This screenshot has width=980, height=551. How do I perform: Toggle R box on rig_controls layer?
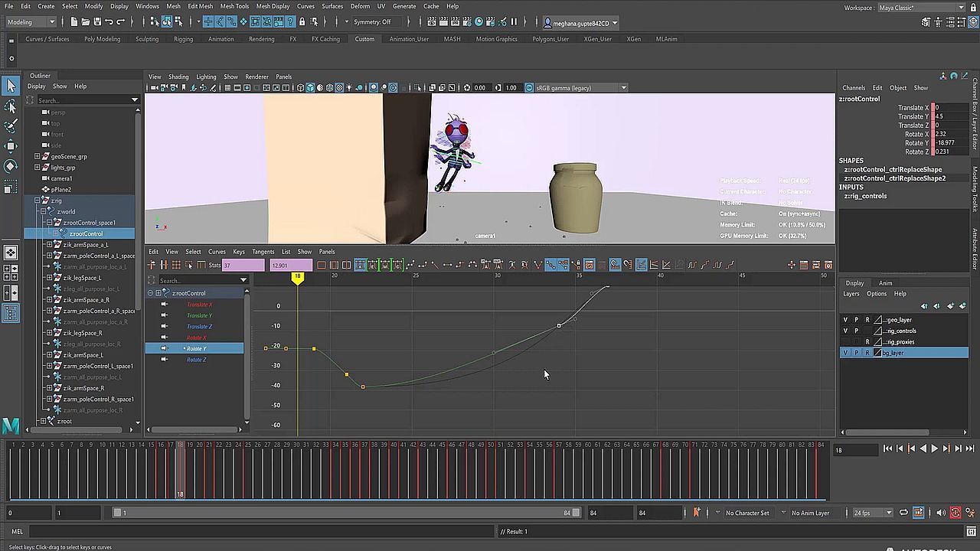(867, 331)
